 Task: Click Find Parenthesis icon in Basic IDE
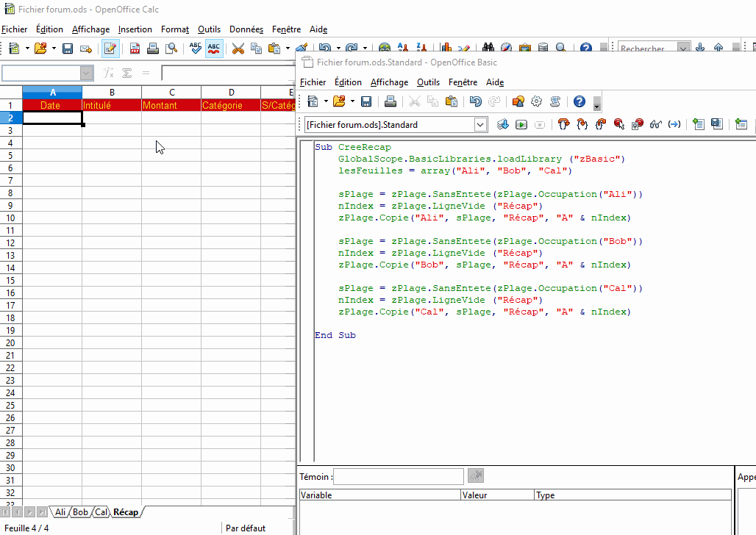[674, 125]
